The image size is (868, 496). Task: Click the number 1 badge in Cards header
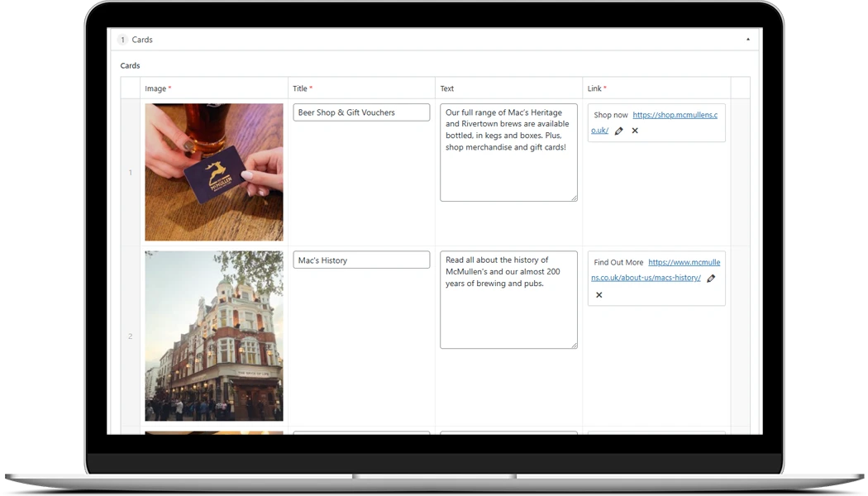click(122, 40)
